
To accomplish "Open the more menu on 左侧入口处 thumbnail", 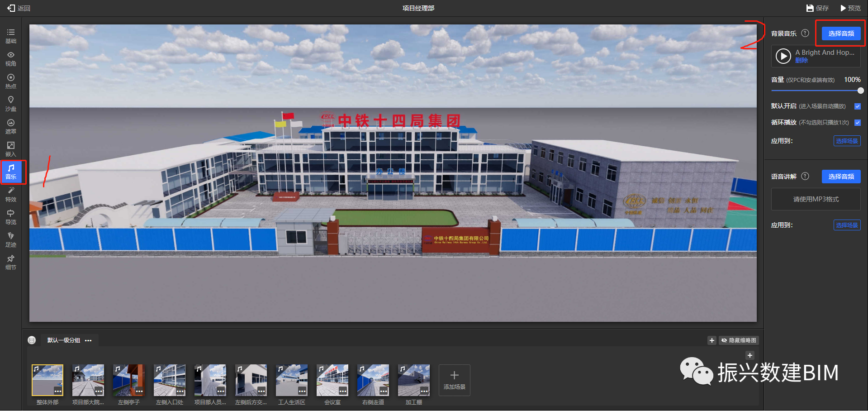I will (180, 391).
